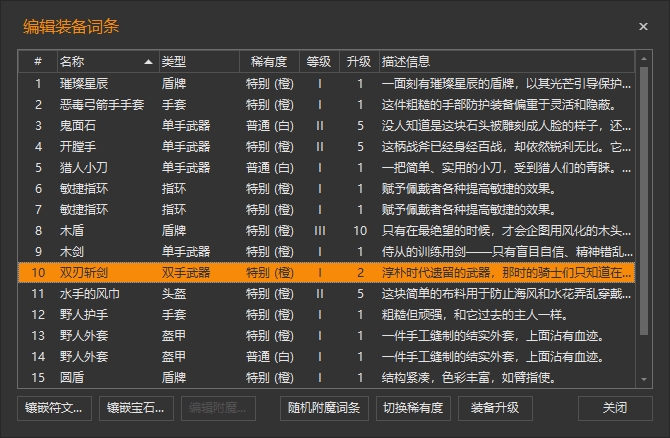This screenshot has height=438, width=670.
Task: Select the 开膛手 item
Action: [78, 147]
